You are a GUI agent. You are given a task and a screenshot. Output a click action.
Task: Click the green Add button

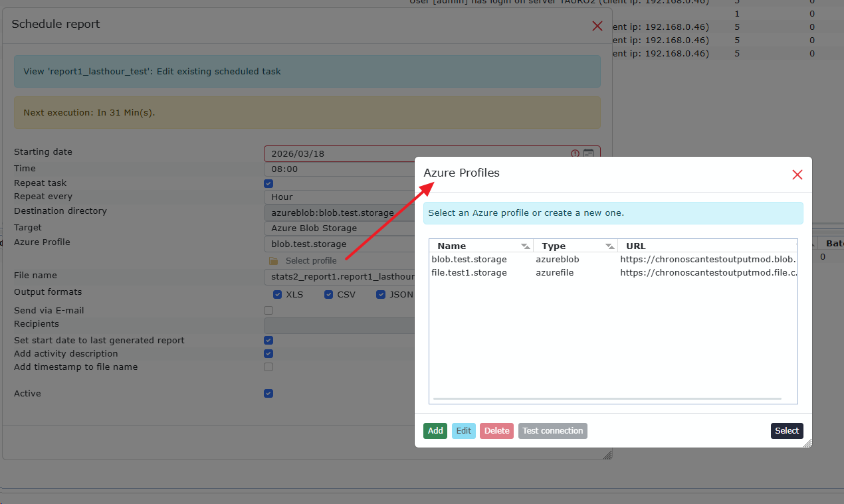click(435, 431)
